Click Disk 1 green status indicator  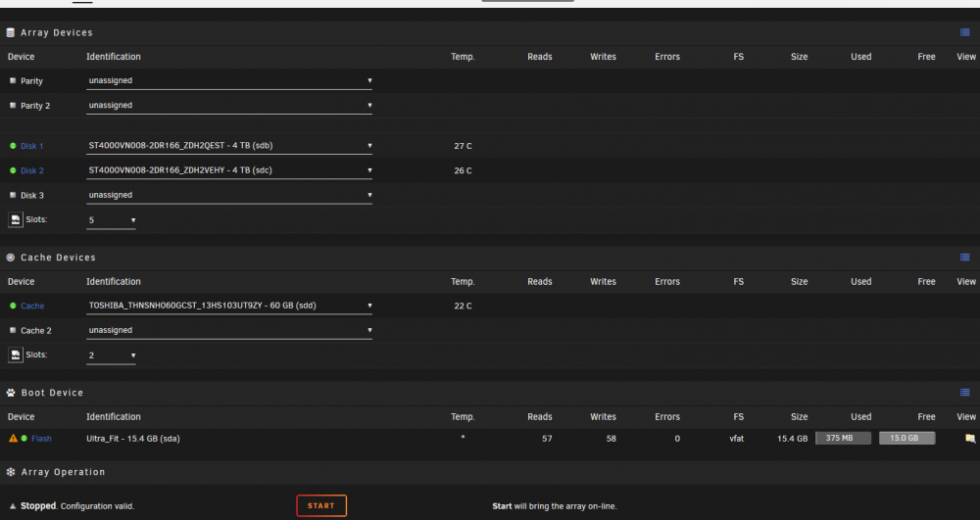point(13,146)
